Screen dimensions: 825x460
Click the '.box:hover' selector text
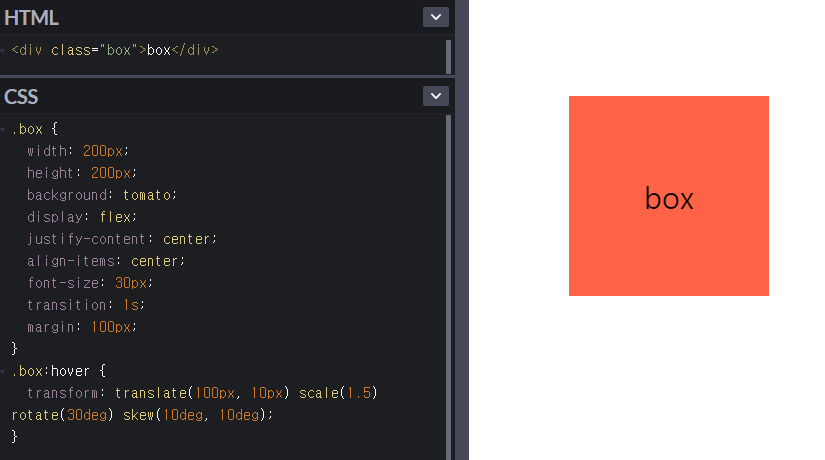(51, 371)
